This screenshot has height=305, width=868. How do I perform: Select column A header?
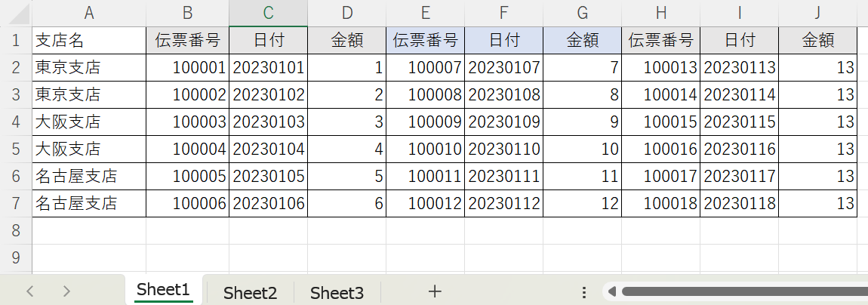[x=89, y=13]
